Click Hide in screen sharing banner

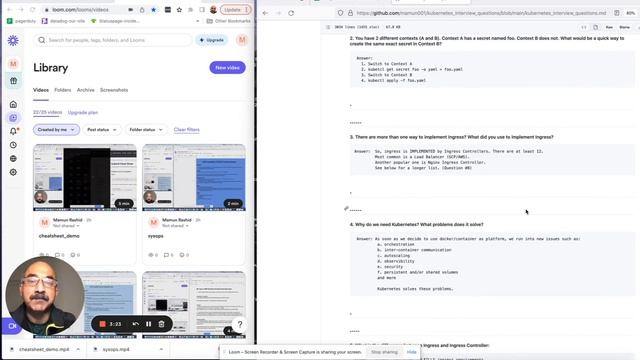(411, 352)
